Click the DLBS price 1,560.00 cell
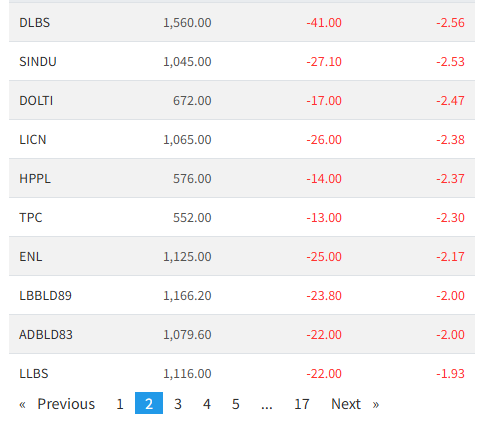485x439 pixels. [x=187, y=23]
